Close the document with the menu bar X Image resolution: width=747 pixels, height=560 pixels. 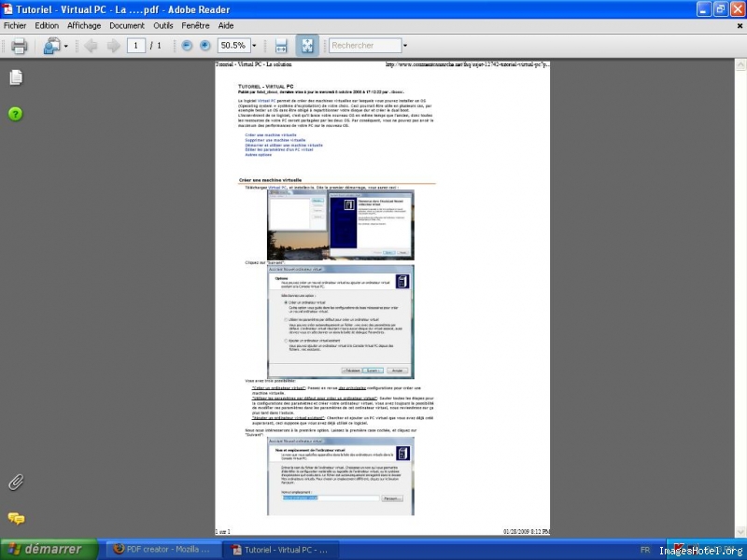click(x=740, y=26)
